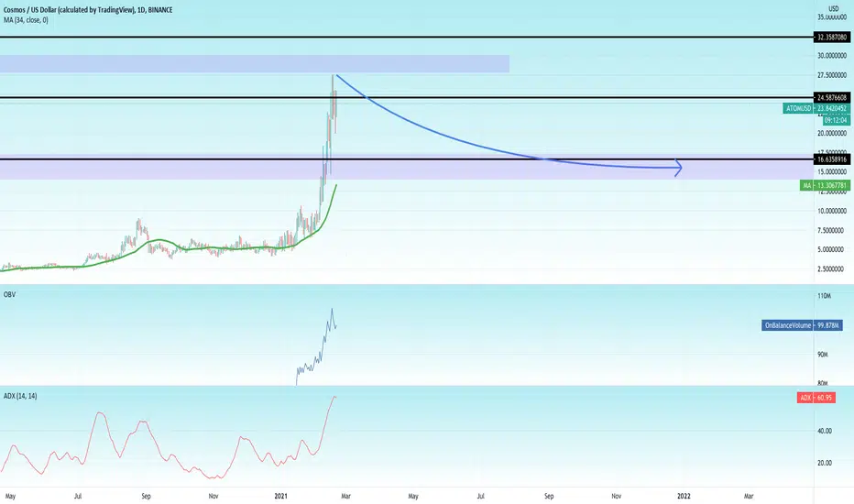This screenshot has width=854, height=504.
Task: Select the blue OBV line peak
Action: pos(331,310)
